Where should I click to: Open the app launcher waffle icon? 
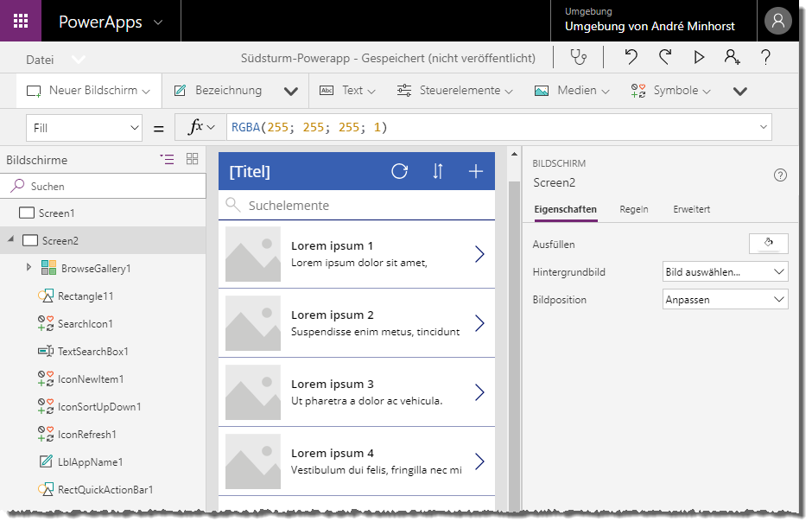21,22
